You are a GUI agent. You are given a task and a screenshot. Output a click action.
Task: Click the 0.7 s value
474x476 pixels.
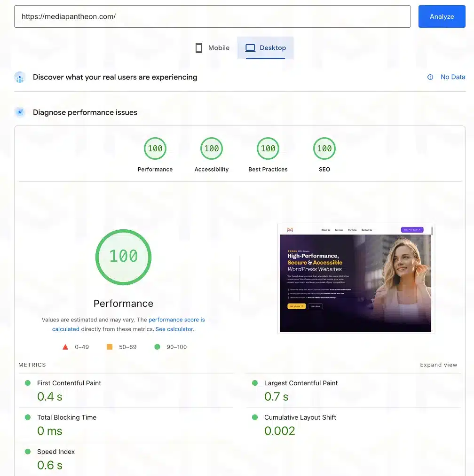click(276, 397)
